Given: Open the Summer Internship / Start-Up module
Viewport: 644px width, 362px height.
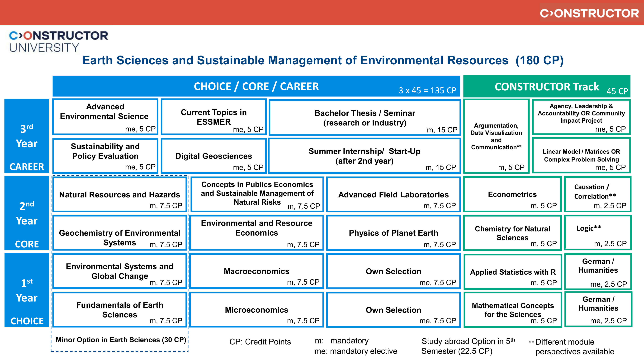Looking at the screenshot, I should 364,156.
